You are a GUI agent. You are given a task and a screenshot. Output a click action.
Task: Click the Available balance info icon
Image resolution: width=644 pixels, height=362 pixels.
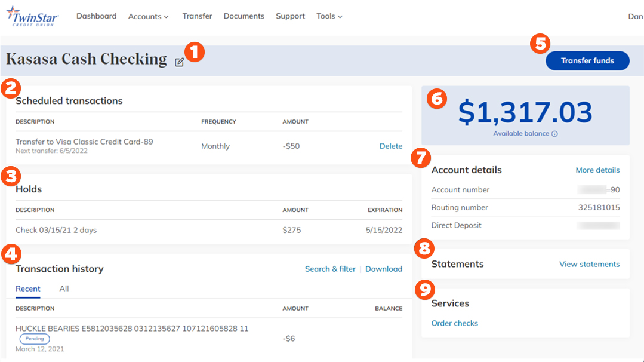pyautogui.click(x=554, y=134)
